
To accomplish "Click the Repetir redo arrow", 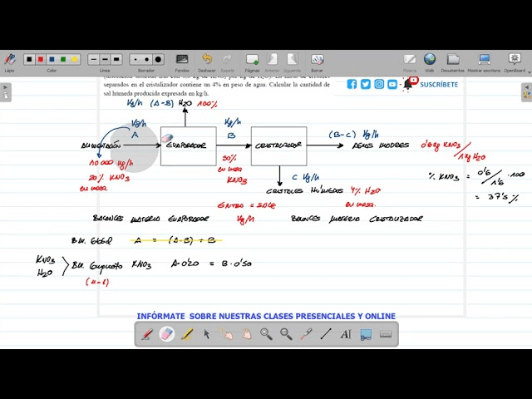I will click(x=227, y=59).
